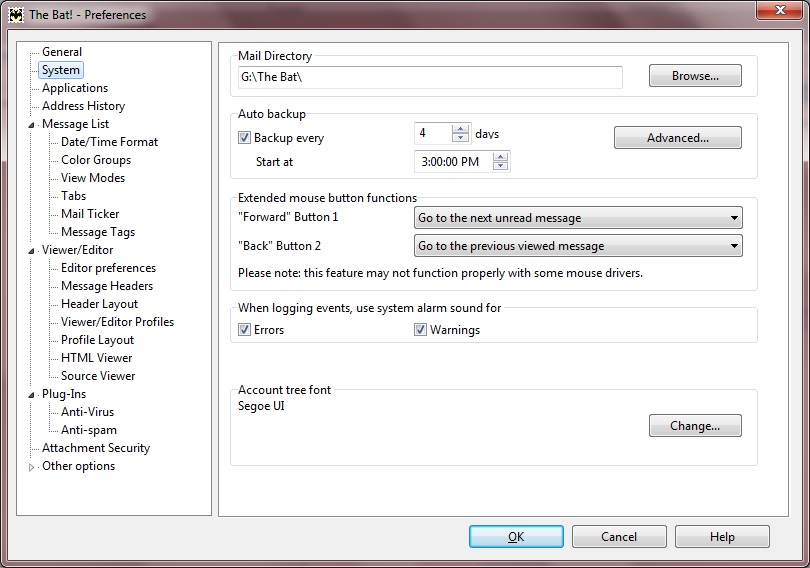Select Viewer/Editor in the tree
This screenshot has height=568, width=810.
(77, 250)
